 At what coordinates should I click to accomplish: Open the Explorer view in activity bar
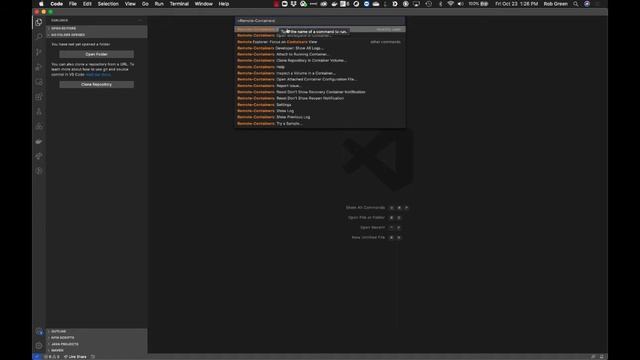pyautogui.click(x=39, y=22)
